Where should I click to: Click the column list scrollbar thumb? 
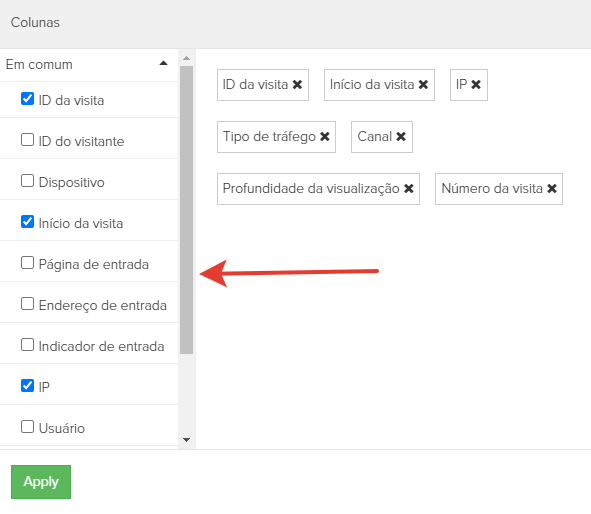(187, 210)
